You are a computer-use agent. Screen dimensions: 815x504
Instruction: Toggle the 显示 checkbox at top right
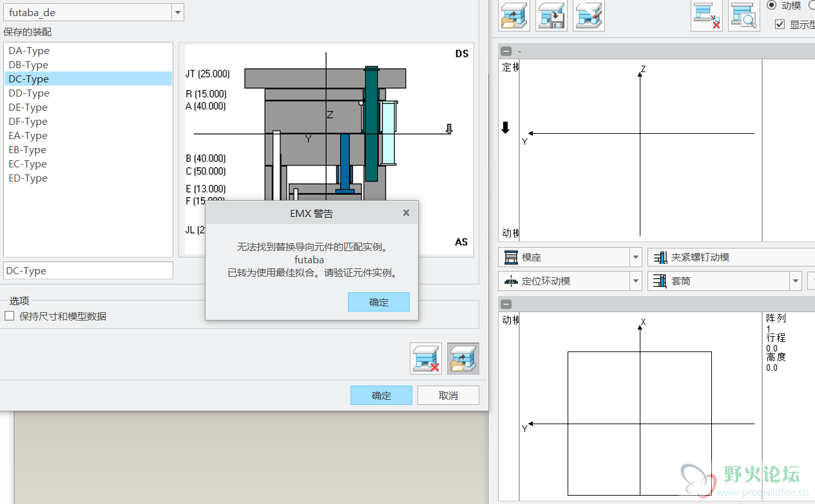click(780, 24)
